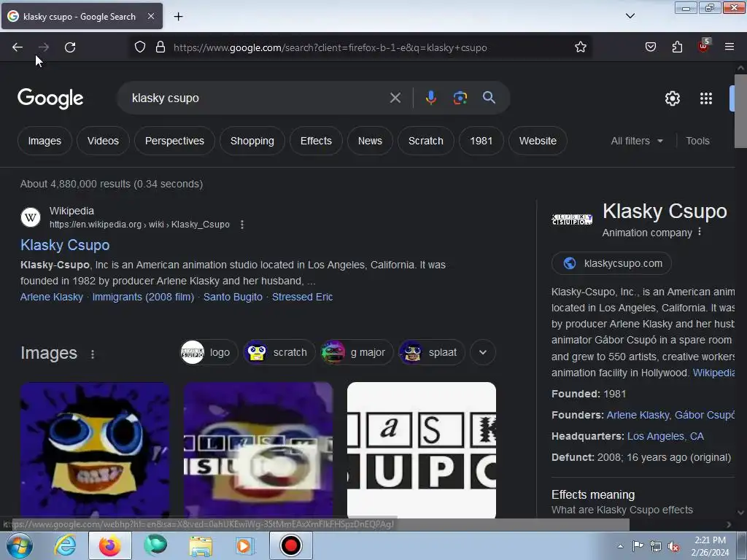Close the klasky csupo Google Search tab
Image resolution: width=747 pixels, height=560 pixels.
pos(151,16)
